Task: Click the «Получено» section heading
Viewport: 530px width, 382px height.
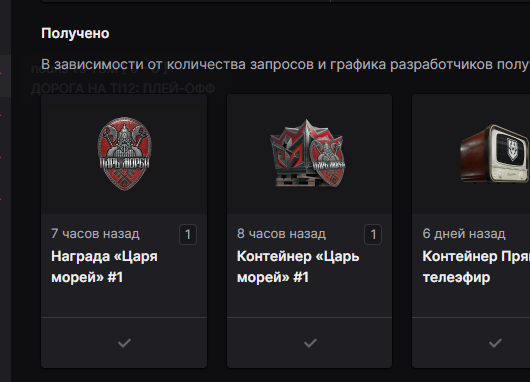Action: click(x=75, y=33)
